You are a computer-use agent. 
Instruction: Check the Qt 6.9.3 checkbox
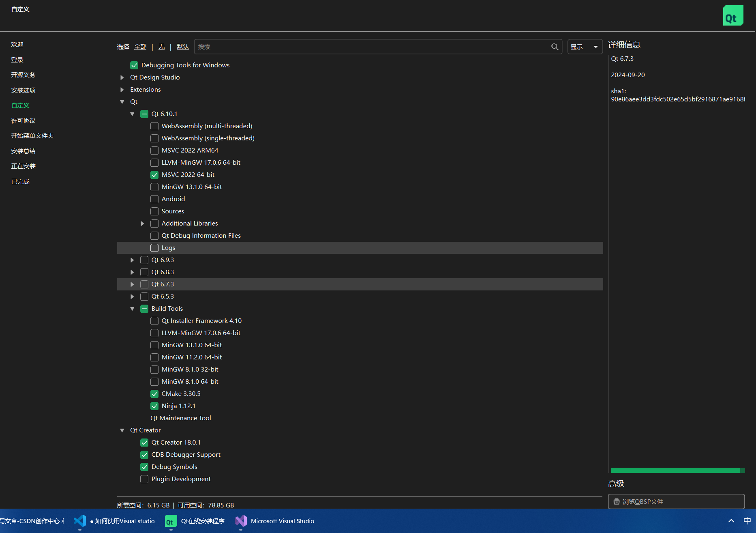[144, 260]
